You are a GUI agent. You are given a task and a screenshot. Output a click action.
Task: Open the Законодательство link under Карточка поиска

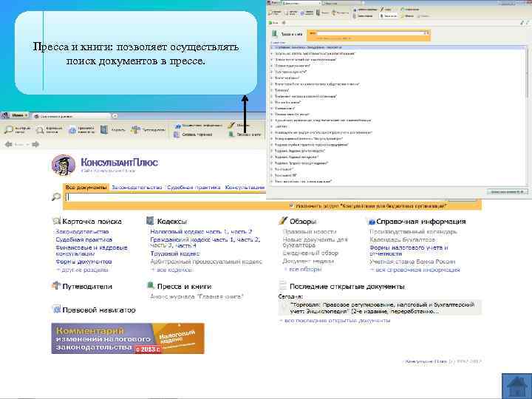click(x=82, y=232)
